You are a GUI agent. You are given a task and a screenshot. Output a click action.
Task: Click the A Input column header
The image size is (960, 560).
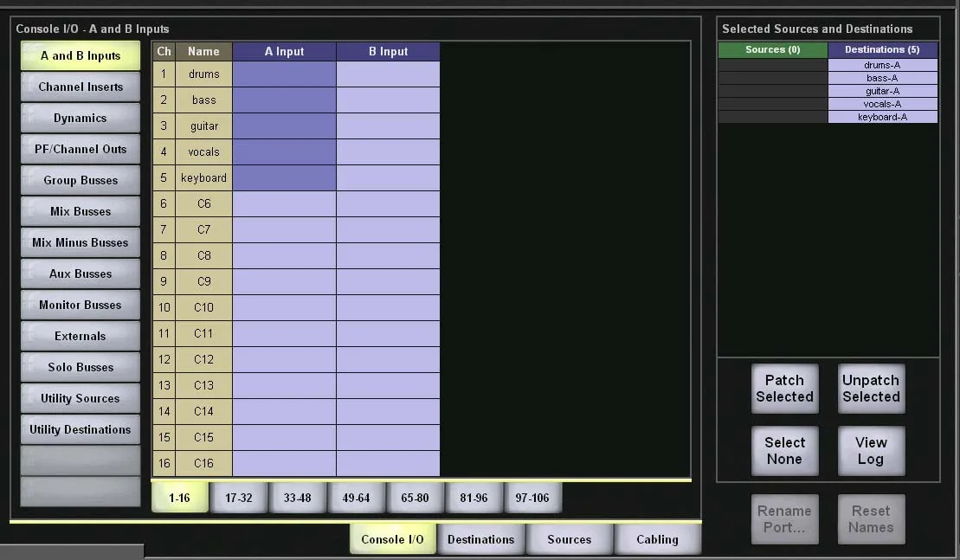pos(284,51)
